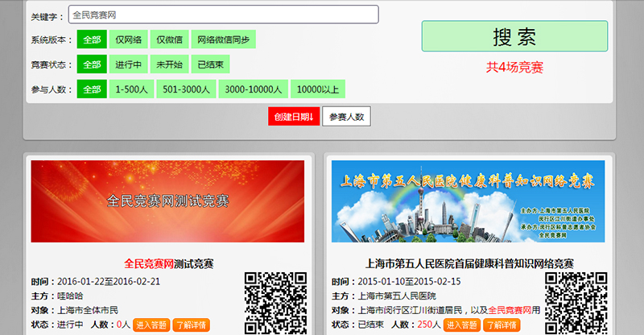
Task: Click the keyword search input field
Action: pos(223,14)
